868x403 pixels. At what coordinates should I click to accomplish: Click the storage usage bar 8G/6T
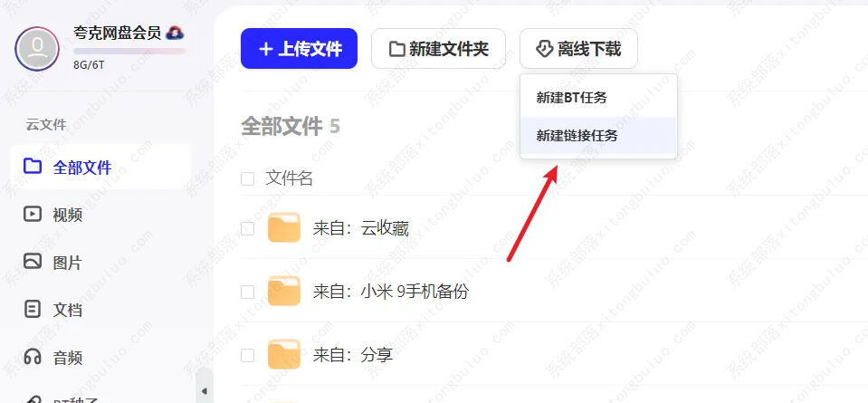point(129,52)
